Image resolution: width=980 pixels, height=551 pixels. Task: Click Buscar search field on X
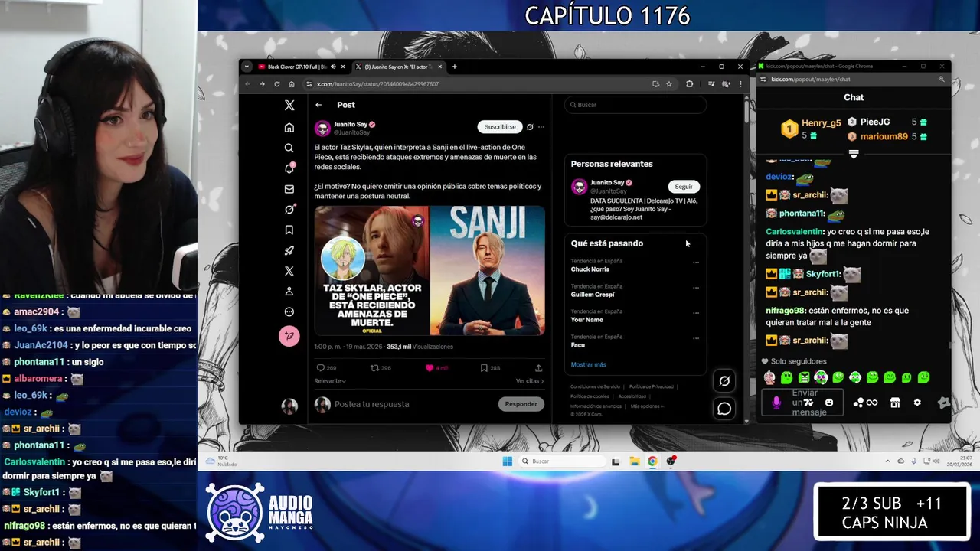pyautogui.click(x=635, y=105)
